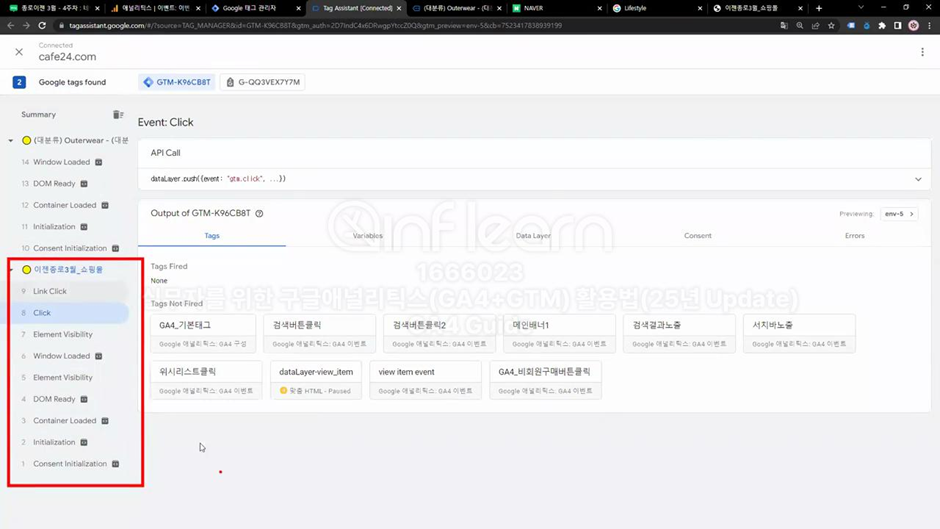This screenshot has height=529, width=940.
Task: Click message icon on Window Loaded 6
Action: click(x=99, y=356)
